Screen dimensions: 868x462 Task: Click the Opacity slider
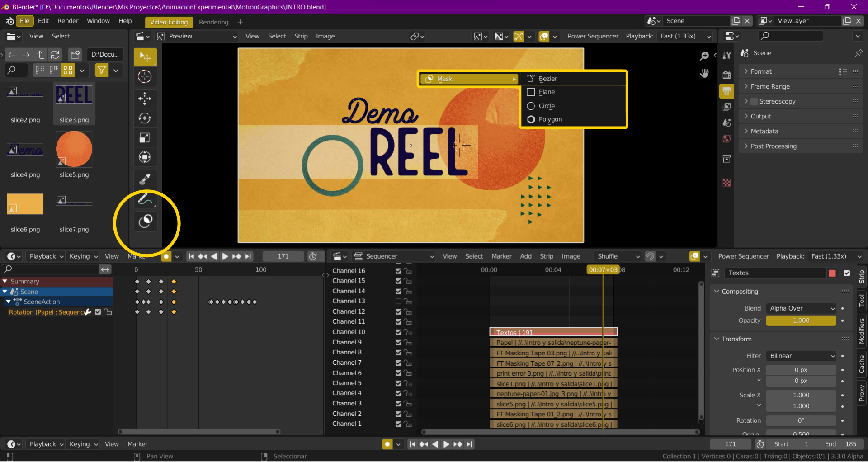(x=801, y=321)
